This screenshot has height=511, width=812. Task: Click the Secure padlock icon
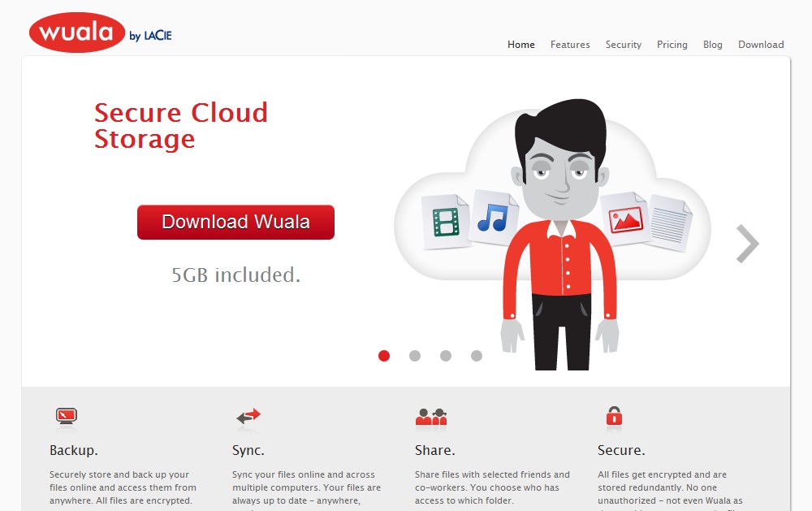coord(614,416)
